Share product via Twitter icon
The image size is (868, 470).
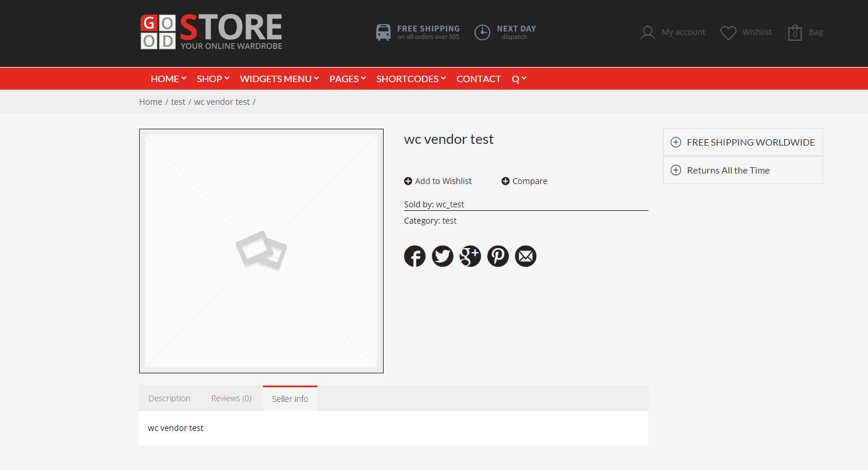click(x=442, y=256)
